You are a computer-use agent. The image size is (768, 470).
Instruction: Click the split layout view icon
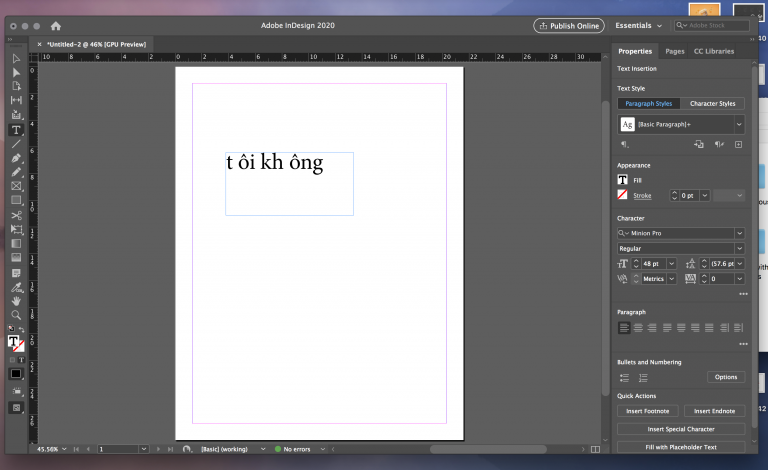[596, 449]
